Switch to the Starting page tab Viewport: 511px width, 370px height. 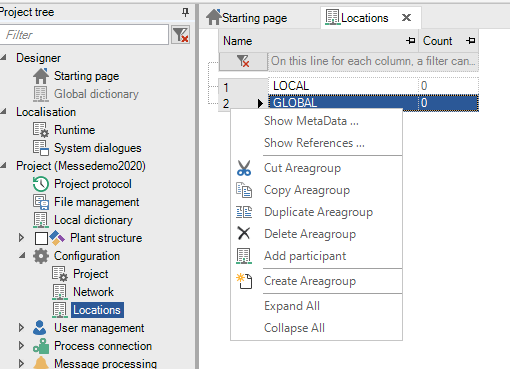pos(246,18)
